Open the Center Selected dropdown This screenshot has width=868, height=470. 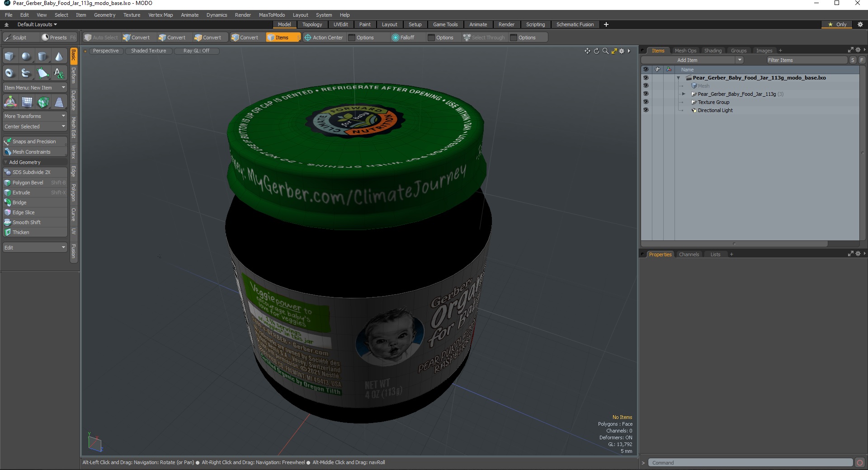(35, 127)
